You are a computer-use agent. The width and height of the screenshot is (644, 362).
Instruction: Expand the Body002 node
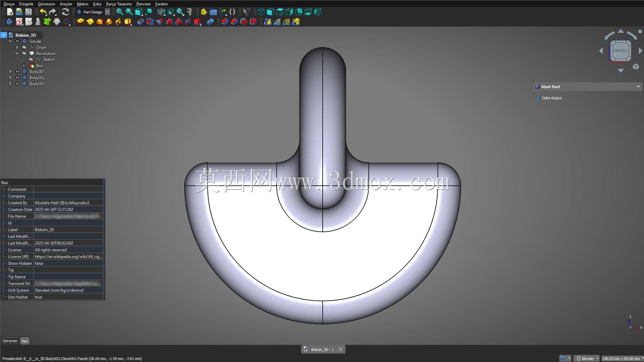pyautogui.click(x=10, y=78)
